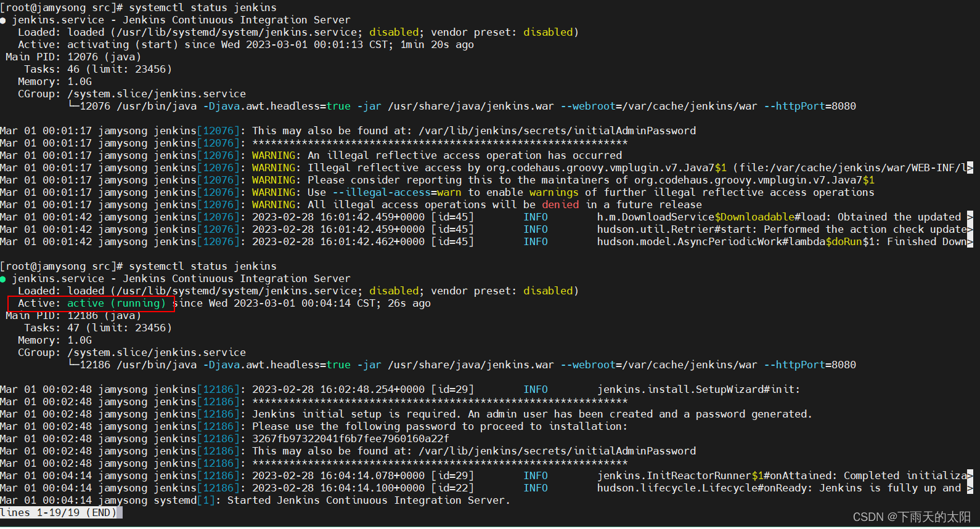Select the '26s ago' elapsed time
This screenshot has height=529, width=980.
click(409, 304)
